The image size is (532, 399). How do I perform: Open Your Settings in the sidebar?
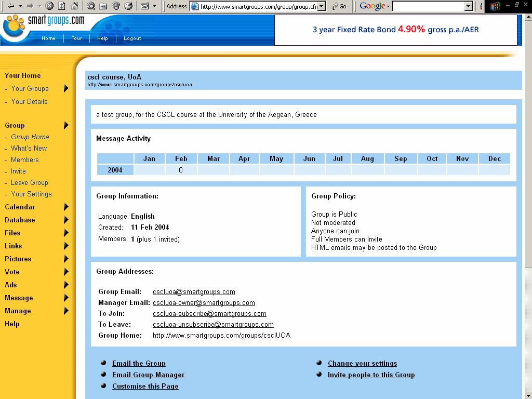pyautogui.click(x=32, y=194)
